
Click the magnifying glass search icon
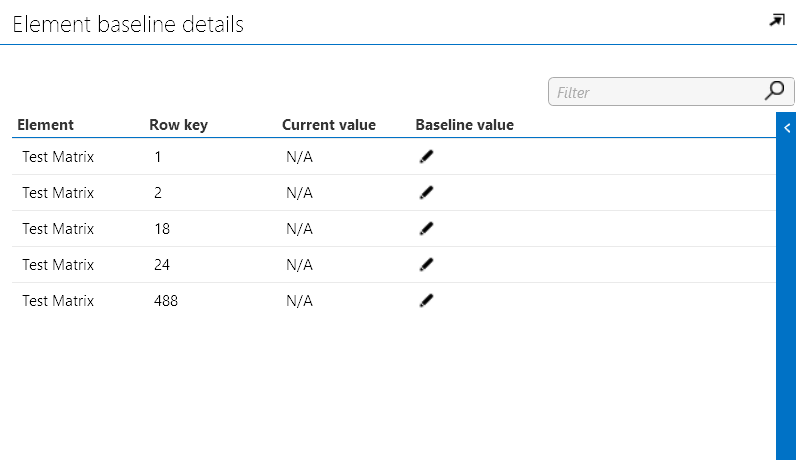coord(774,91)
